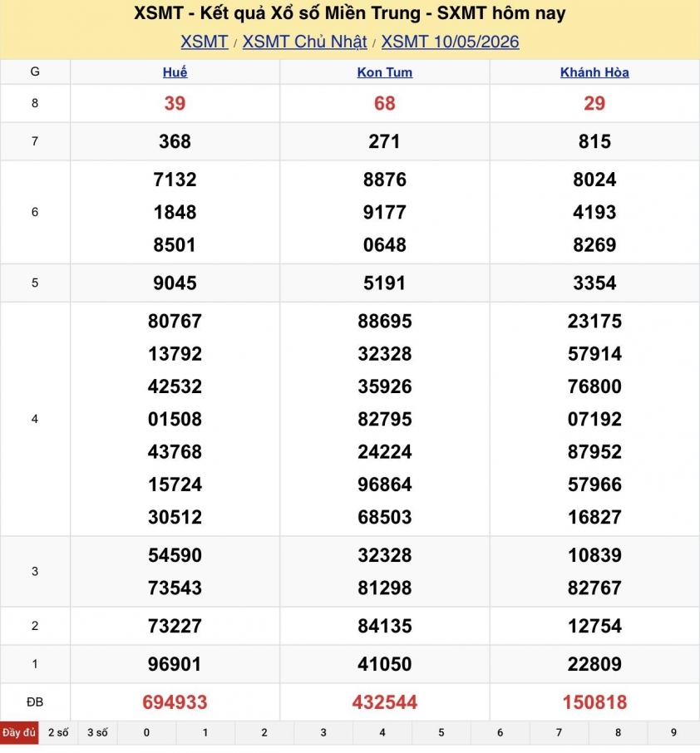Open the Khánh Hòa province link
700x753 pixels.
point(594,72)
